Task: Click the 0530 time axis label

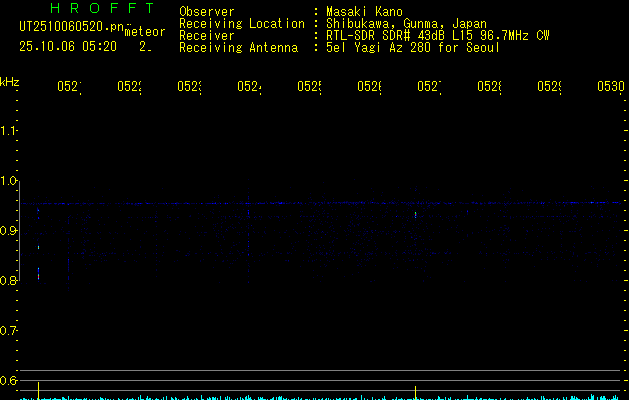Action: (x=611, y=86)
